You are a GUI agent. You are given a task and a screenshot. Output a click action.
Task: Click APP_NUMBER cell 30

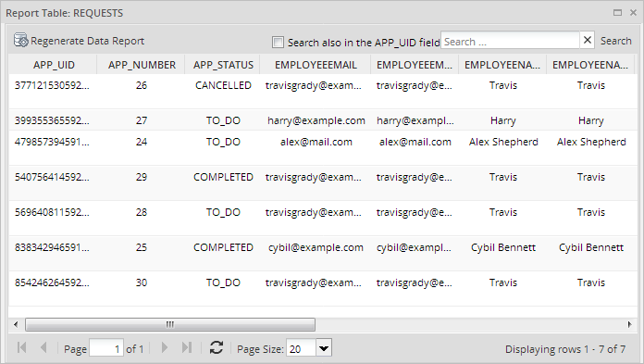(142, 282)
